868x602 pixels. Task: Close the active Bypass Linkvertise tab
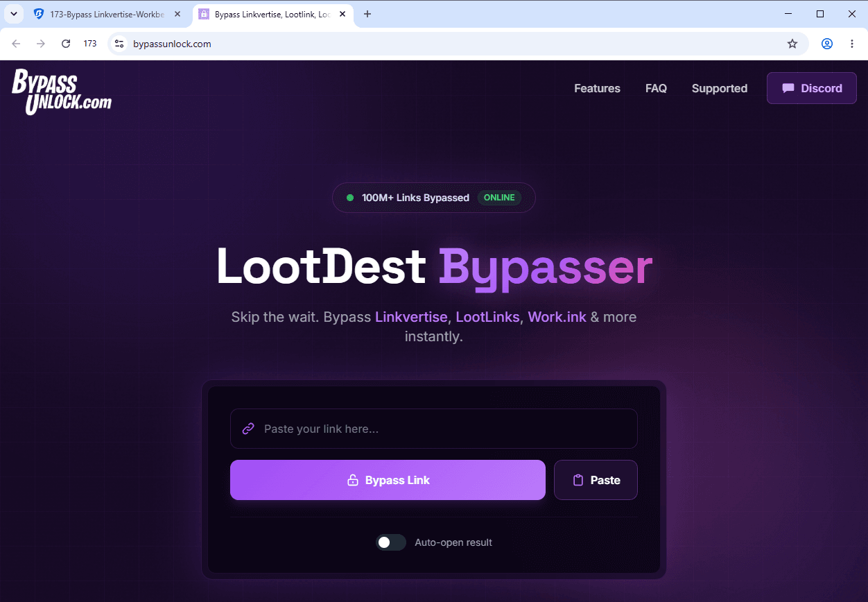pos(342,14)
